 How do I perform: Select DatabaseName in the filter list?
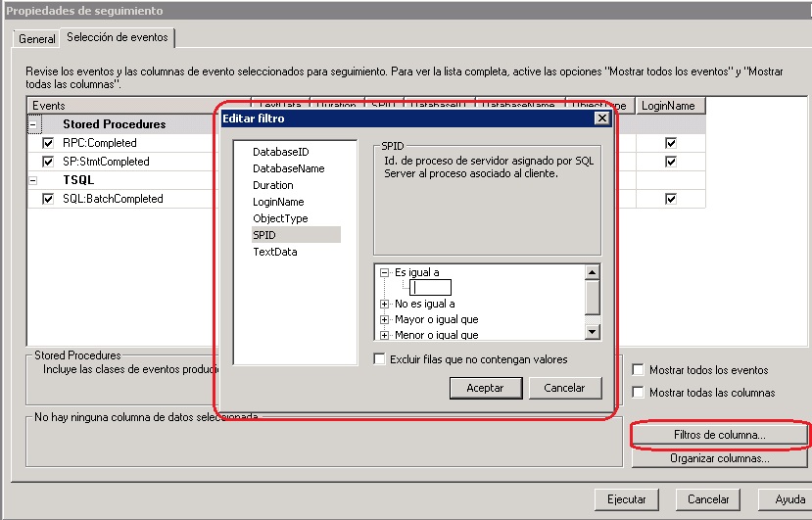pos(288,168)
